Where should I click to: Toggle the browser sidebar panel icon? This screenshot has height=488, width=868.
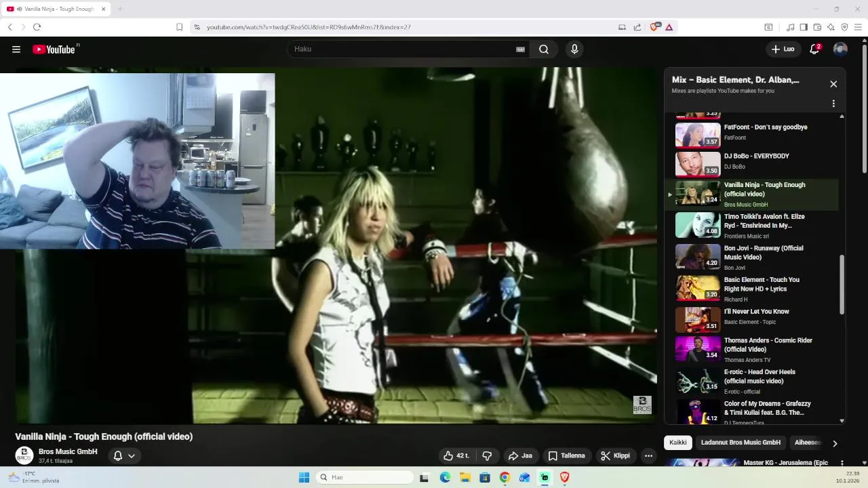[x=804, y=27]
